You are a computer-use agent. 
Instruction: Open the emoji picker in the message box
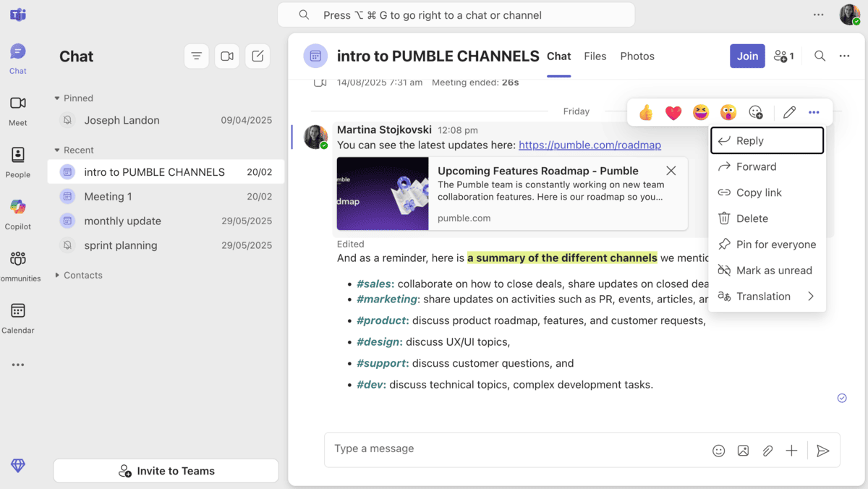point(719,450)
